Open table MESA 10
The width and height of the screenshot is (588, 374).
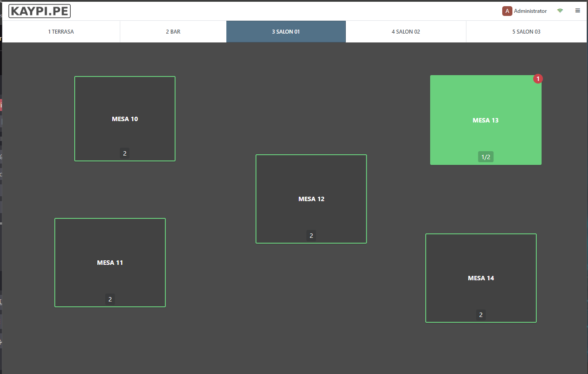click(x=125, y=118)
